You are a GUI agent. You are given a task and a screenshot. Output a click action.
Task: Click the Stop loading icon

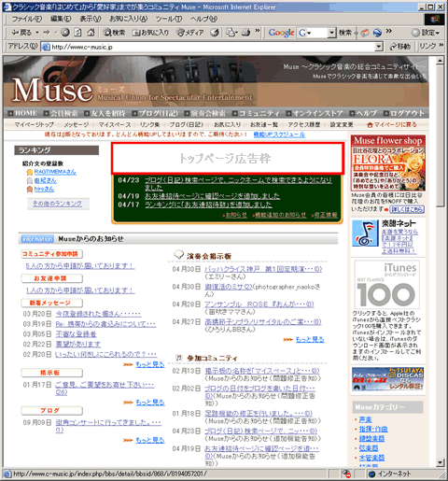coord(65,33)
